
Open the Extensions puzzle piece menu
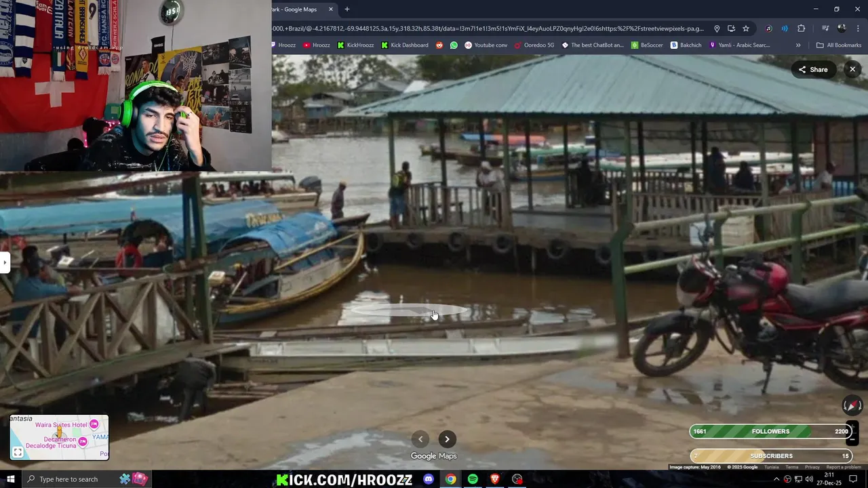point(802,28)
